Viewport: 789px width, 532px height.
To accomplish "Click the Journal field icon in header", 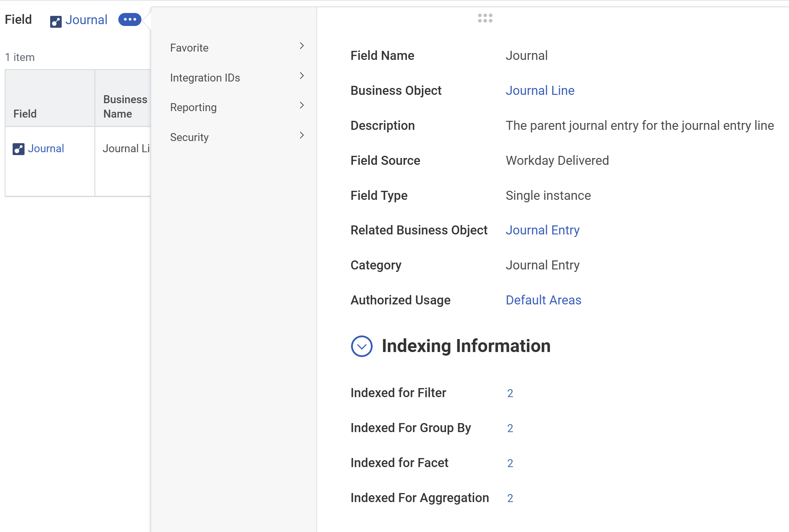I will (56, 22).
